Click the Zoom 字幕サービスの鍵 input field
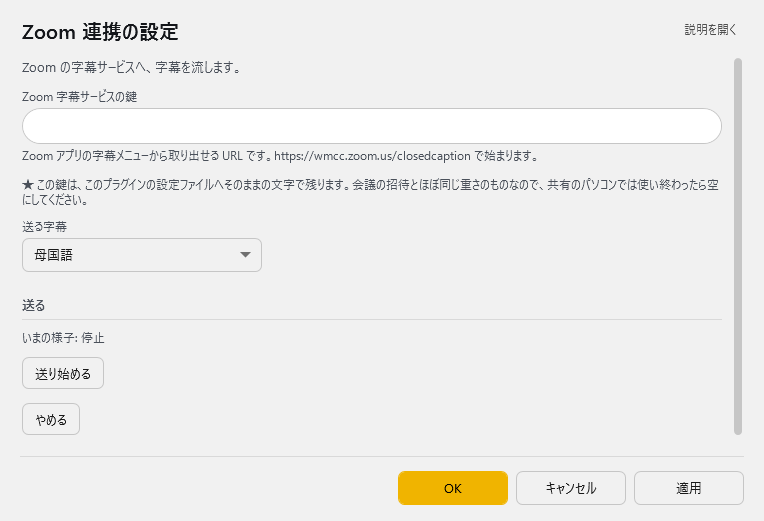The height and width of the screenshot is (521, 764). [x=372, y=126]
